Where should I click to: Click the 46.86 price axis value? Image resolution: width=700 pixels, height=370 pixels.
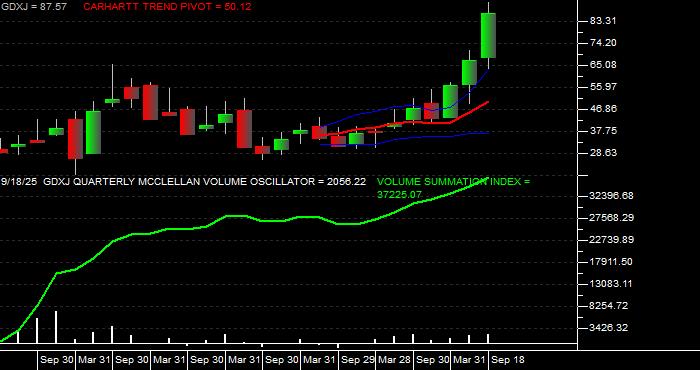tap(604, 108)
